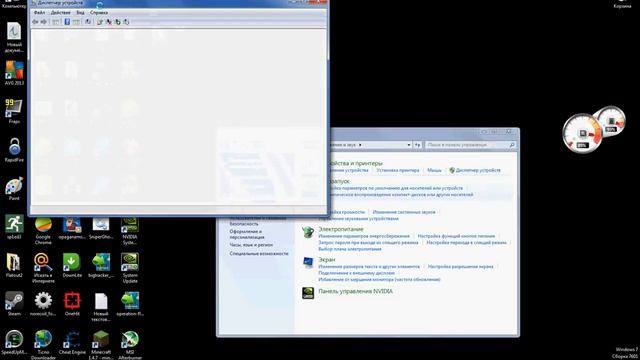Select the Paint desktop shortcut

click(14, 188)
